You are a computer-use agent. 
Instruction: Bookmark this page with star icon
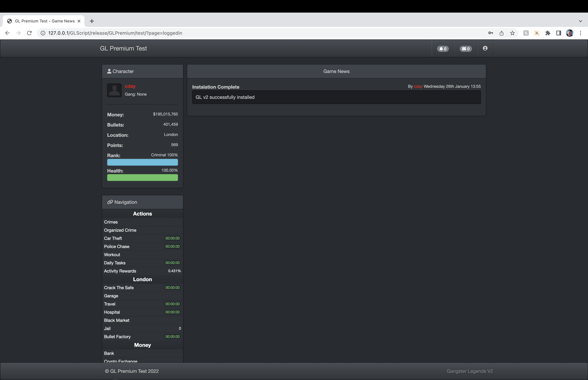pos(512,33)
